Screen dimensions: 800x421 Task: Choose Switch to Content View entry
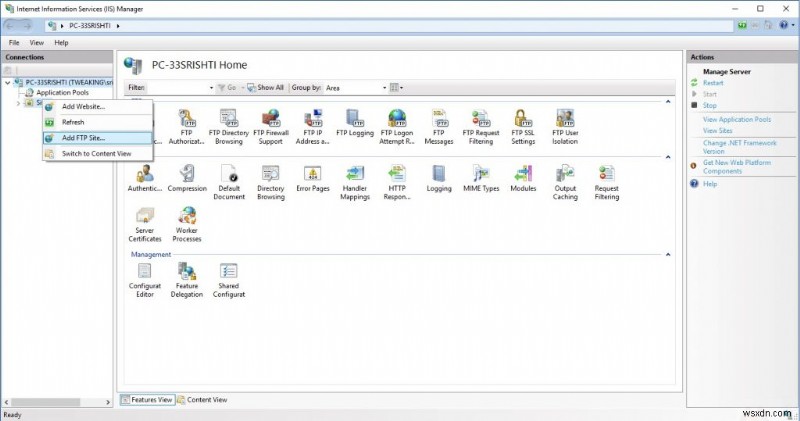(97, 154)
